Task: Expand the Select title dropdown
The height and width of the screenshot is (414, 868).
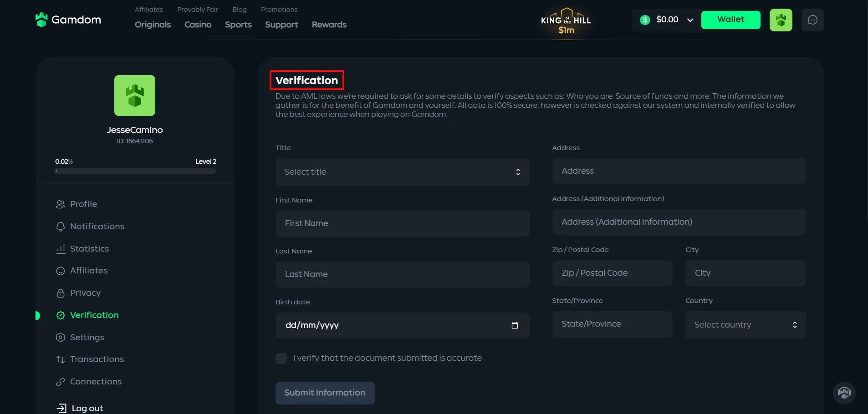Action: 402,172
